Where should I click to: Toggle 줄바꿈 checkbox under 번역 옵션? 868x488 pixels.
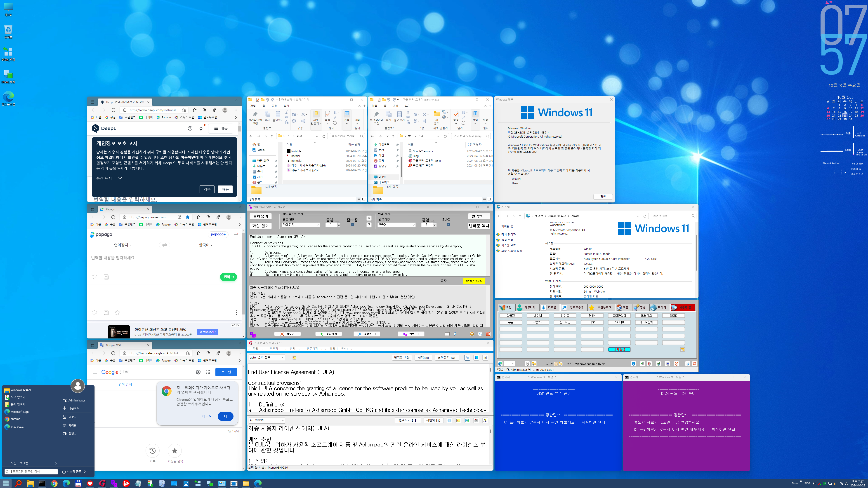click(x=448, y=225)
